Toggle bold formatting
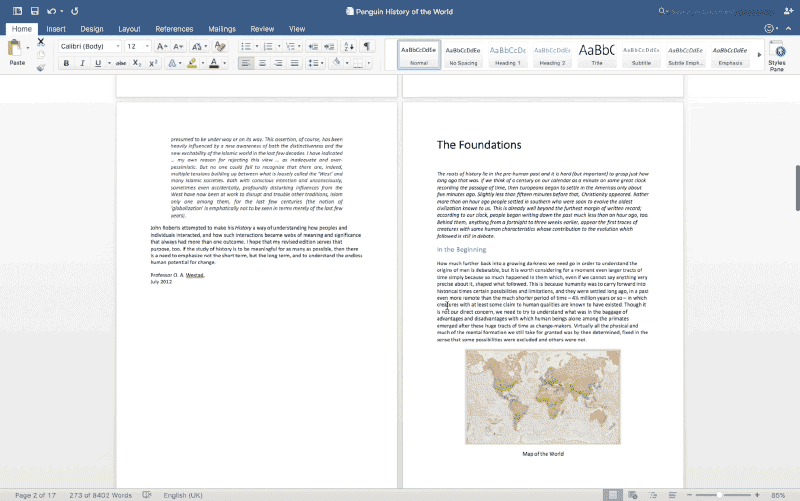This screenshot has height=501, width=800. pyautogui.click(x=67, y=63)
